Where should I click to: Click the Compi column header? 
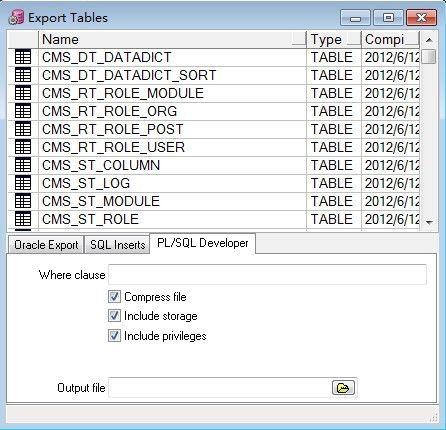[391, 39]
